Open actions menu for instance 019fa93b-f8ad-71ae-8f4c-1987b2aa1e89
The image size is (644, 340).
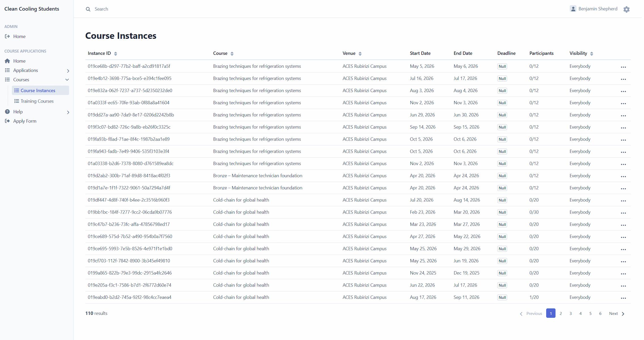pyautogui.click(x=623, y=140)
